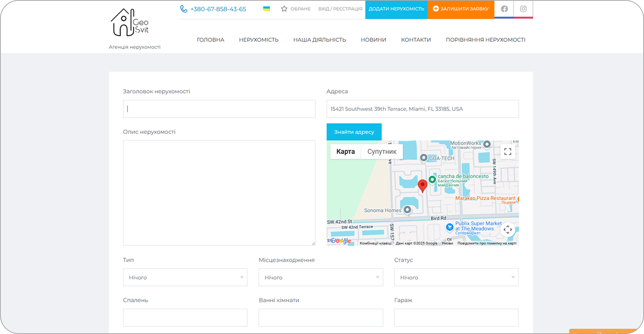This screenshot has width=644, height=334.
Task: Click the Залишити заявку button
Action: click(460, 9)
